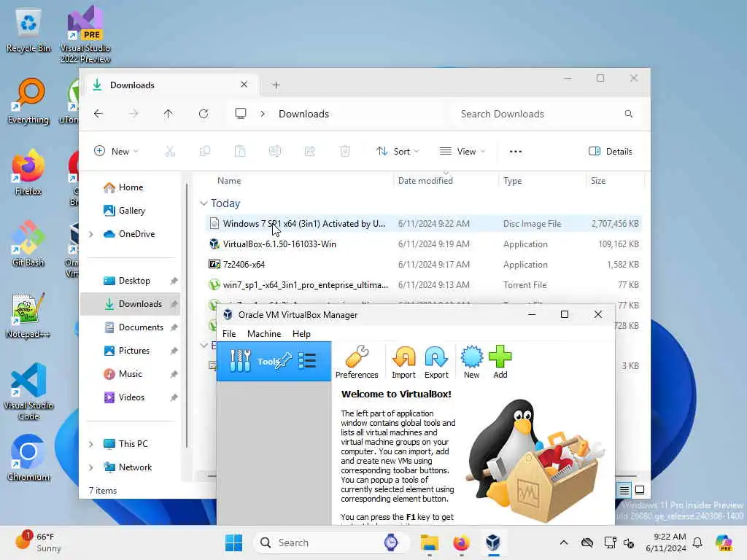The image size is (747, 560).
Task: Click the taskbar clock showing 9:22 AM
Action: [665, 542]
